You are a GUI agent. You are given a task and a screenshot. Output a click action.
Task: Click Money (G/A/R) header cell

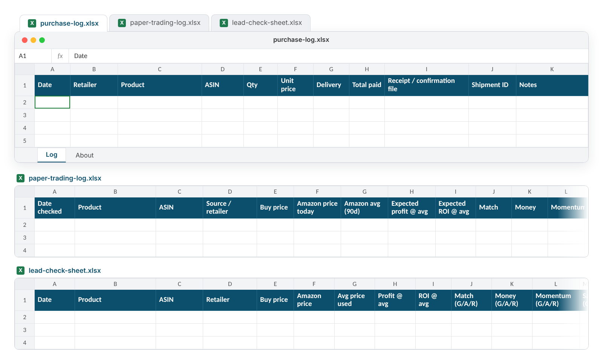512,300
